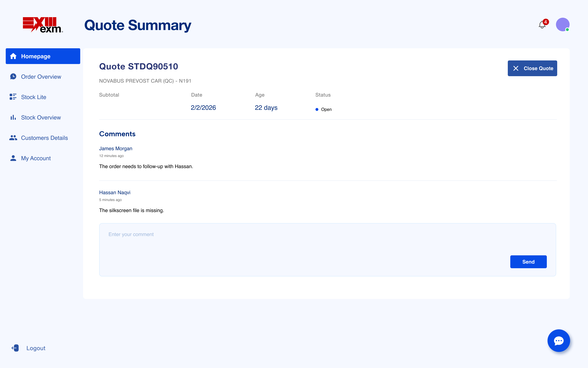Select the Order Overview chat icon
The image size is (588, 368).
click(13, 76)
